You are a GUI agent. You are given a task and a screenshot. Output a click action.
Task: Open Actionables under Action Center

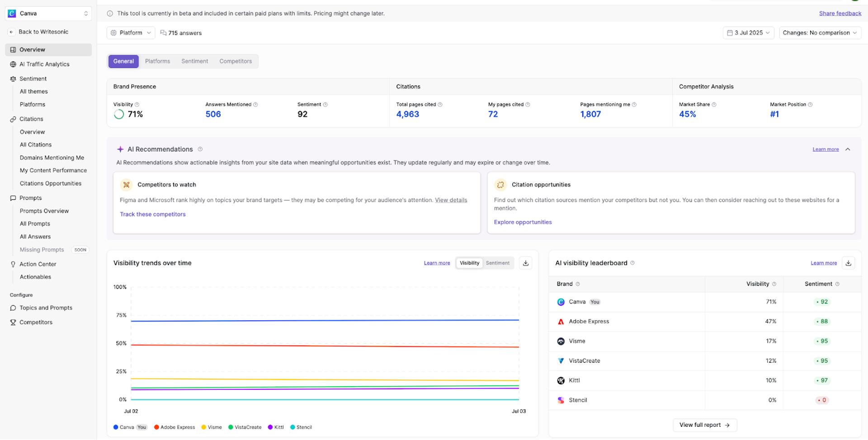click(35, 277)
